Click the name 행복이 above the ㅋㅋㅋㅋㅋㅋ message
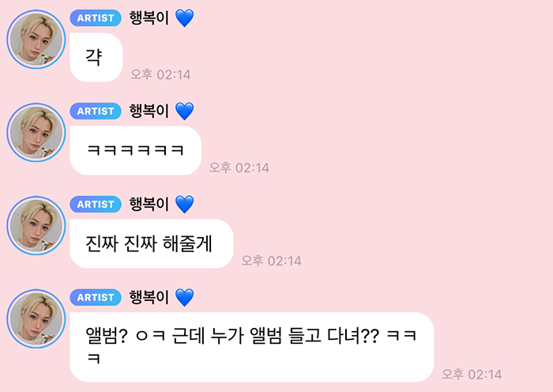This screenshot has height=392, width=553. point(149,111)
